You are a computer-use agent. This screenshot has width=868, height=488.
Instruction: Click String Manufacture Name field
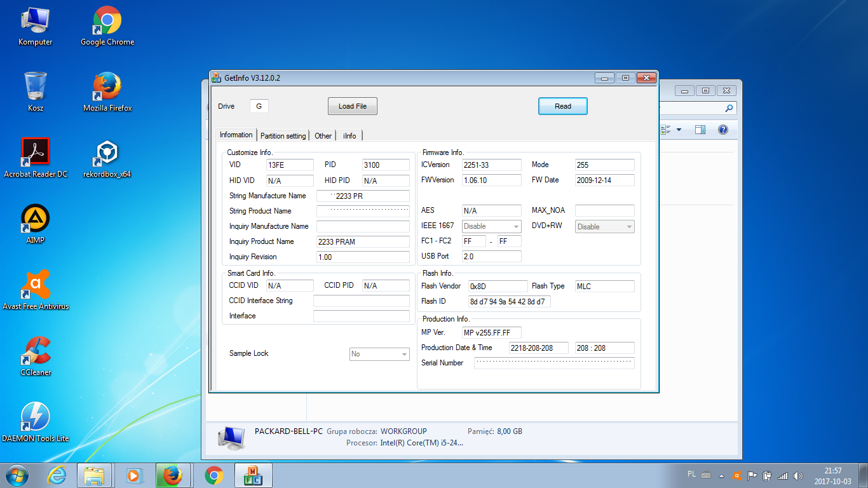363,196
